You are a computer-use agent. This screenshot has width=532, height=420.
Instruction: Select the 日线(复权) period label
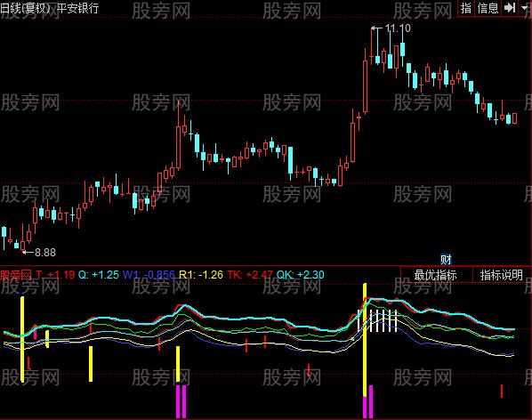(26, 8)
